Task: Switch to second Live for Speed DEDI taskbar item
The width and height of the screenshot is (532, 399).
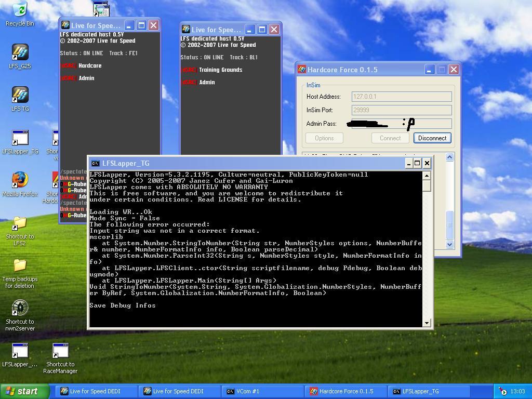Action: pos(179,391)
